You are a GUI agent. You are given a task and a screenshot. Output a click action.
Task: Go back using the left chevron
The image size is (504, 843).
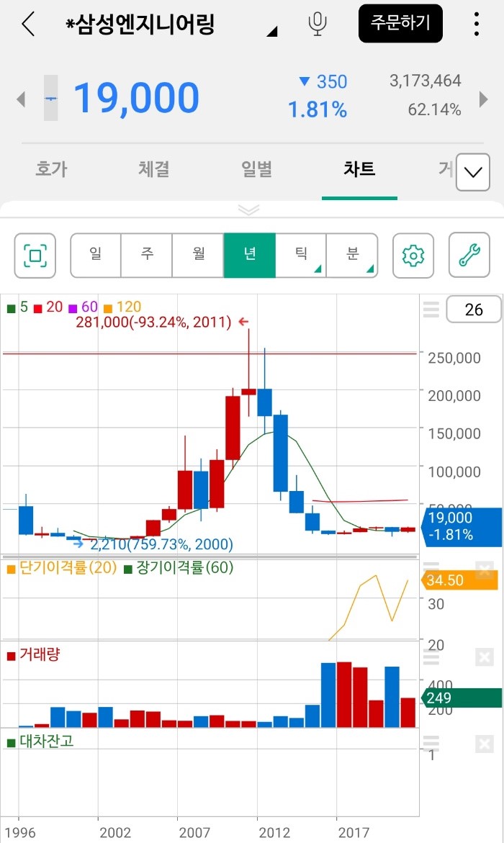click(28, 24)
